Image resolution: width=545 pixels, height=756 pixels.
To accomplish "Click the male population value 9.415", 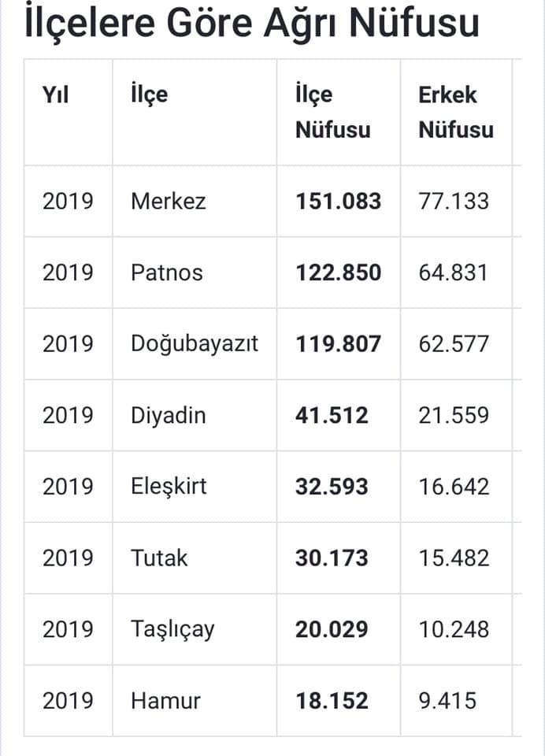I will [447, 701].
